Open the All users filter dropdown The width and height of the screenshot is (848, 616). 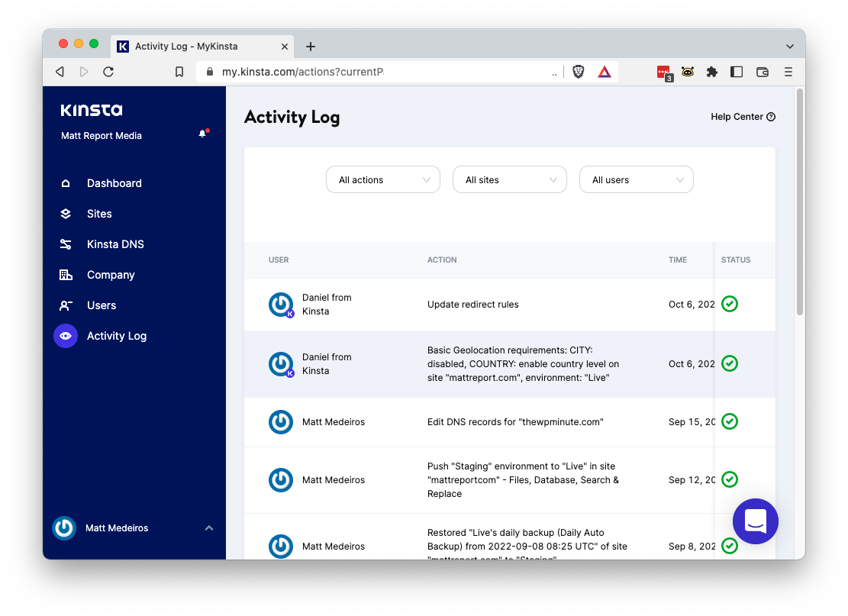[x=636, y=179]
